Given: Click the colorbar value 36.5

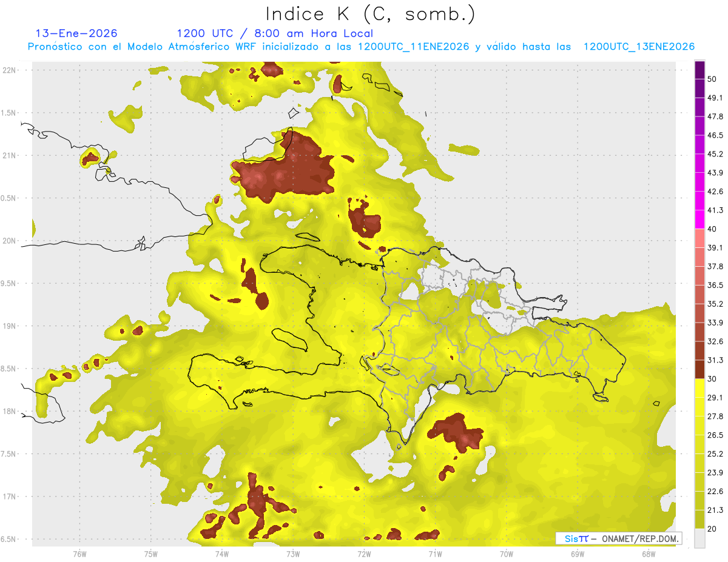Looking at the screenshot, I should (x=715, y=285).
